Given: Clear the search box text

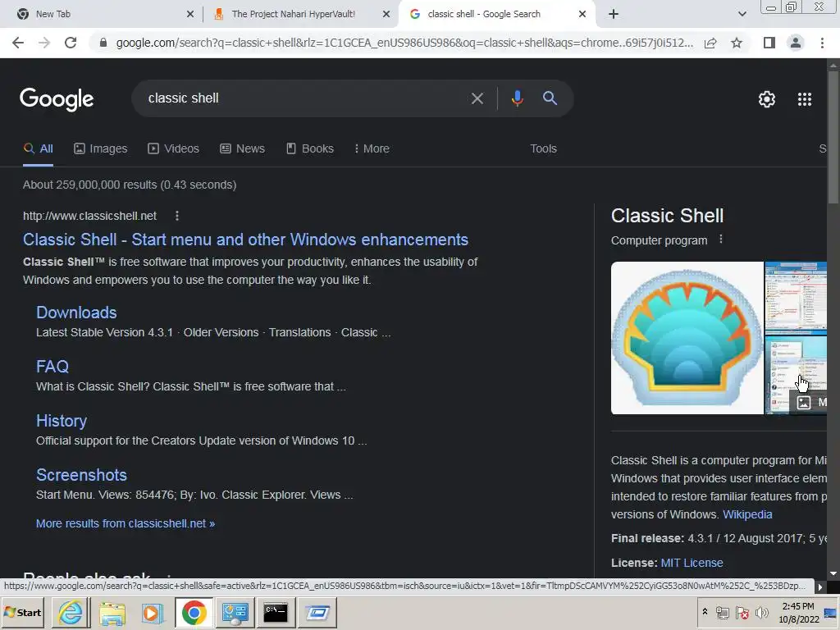Looking at the screenshot, I should [x=477, y=98].
